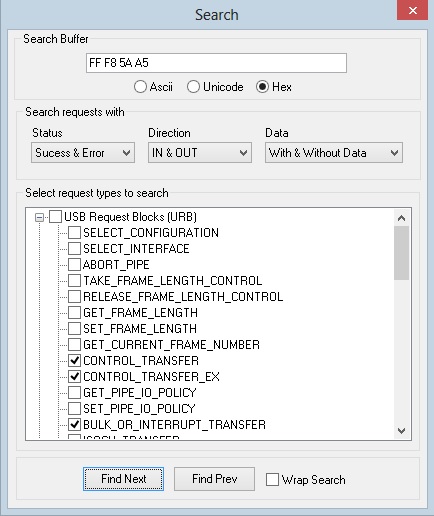
Task: Select the Unicode radio button
Action: click(x=193, y=87)
